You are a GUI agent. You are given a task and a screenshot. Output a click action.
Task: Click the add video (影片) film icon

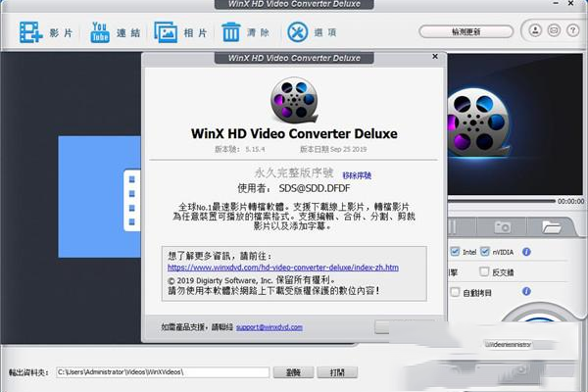tap(30, 32)
